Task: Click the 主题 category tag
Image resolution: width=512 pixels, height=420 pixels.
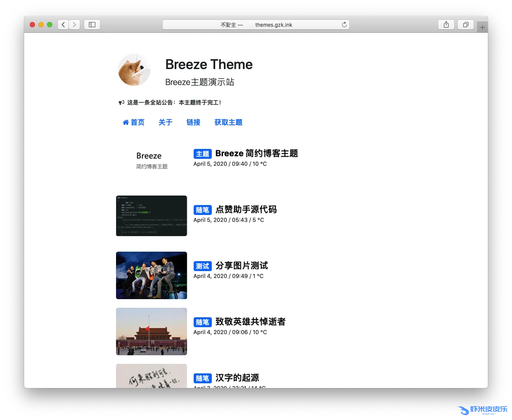Action: pos(202,154)
